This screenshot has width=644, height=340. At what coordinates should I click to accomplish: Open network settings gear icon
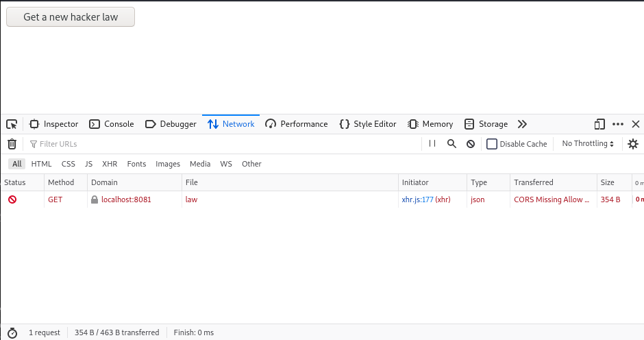point(633,144)
